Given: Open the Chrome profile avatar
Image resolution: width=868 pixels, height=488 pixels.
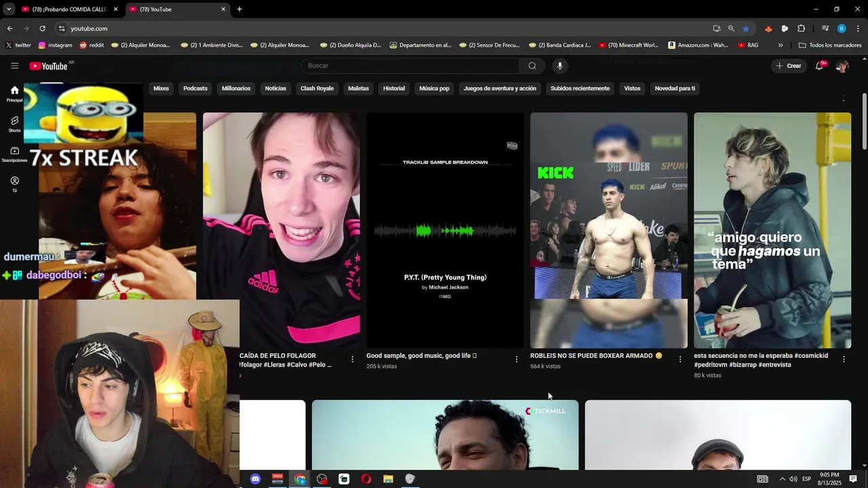Looking at the screenshot, I should tap(842, 28).
